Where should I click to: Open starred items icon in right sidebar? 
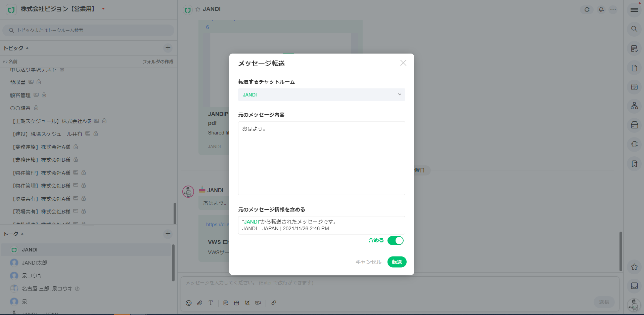pyautogui.click(x=634, y=267)
